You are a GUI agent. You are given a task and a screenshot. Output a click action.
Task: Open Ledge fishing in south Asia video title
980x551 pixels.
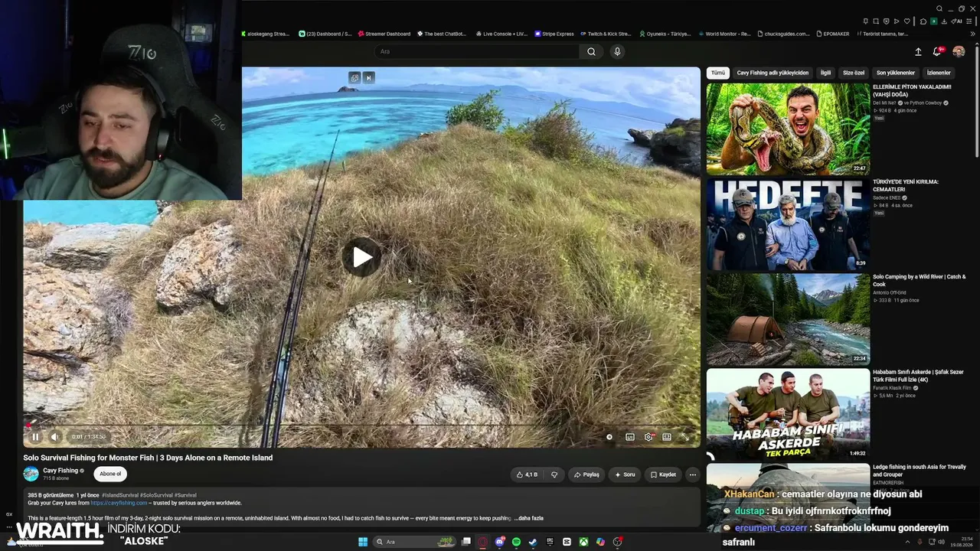click(920, 471)
